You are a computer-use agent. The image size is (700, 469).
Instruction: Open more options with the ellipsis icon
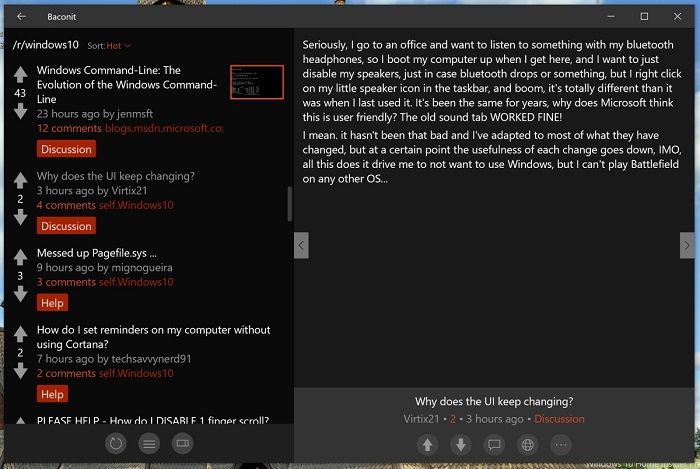[561, 445]
